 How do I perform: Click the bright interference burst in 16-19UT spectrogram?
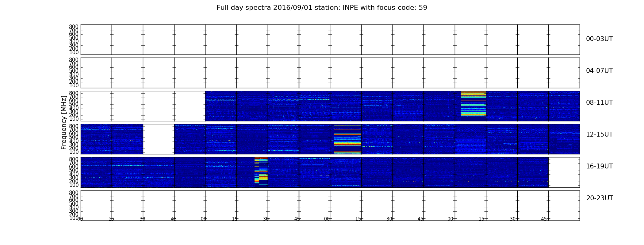(261, 171)
